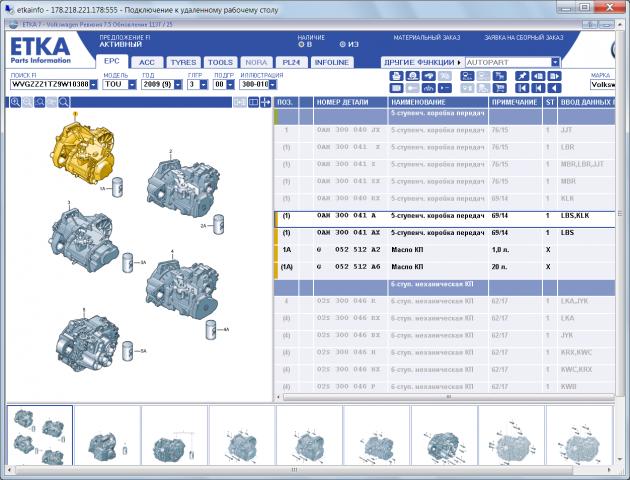Click the round stamp icon beside print
The image size is (630, 480).
[x=412, y=76]
